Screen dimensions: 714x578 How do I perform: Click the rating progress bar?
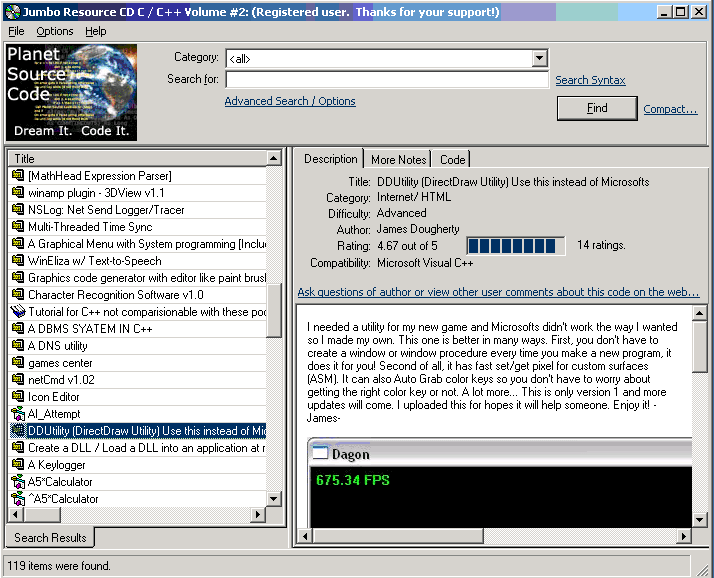coord(515,246)
